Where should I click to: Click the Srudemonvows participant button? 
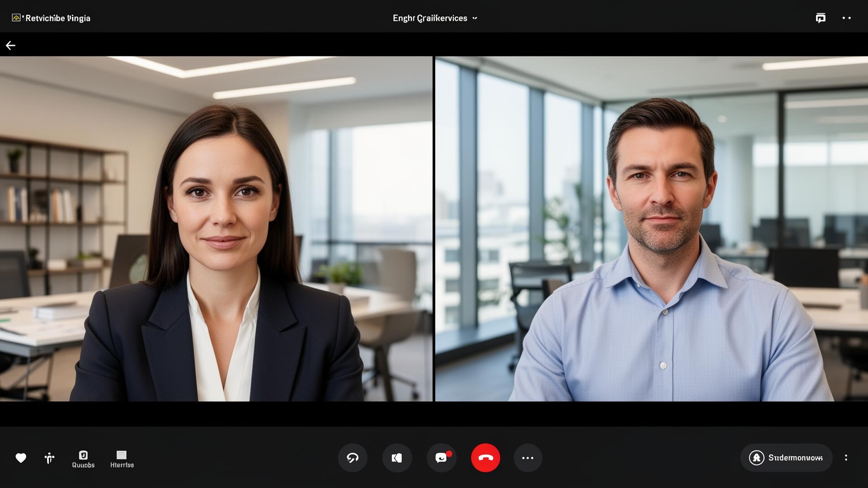786,458
